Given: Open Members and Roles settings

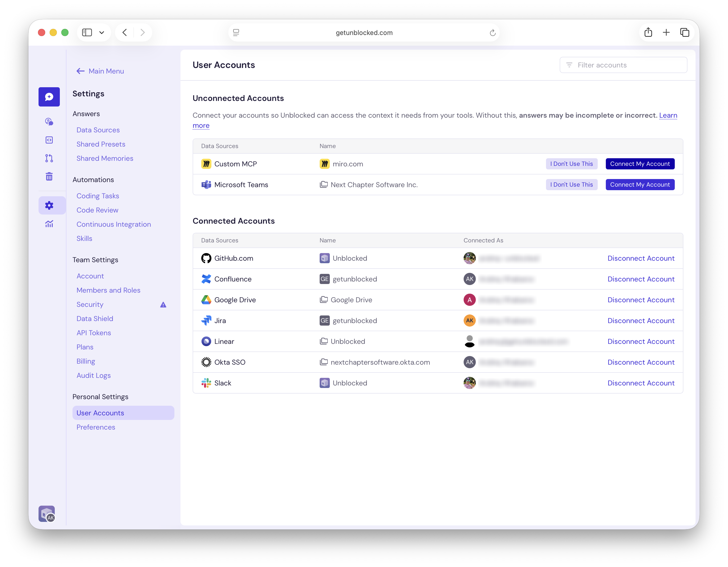Looking at the screenshot, I should [108, 290].
